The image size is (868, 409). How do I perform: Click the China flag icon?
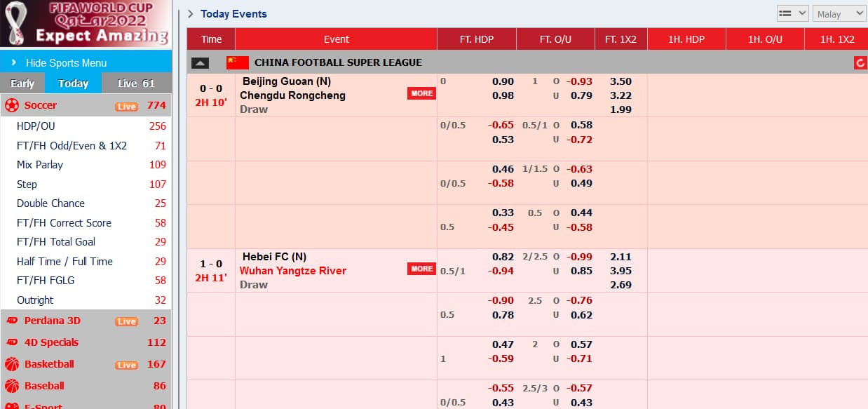click(238, 62)
